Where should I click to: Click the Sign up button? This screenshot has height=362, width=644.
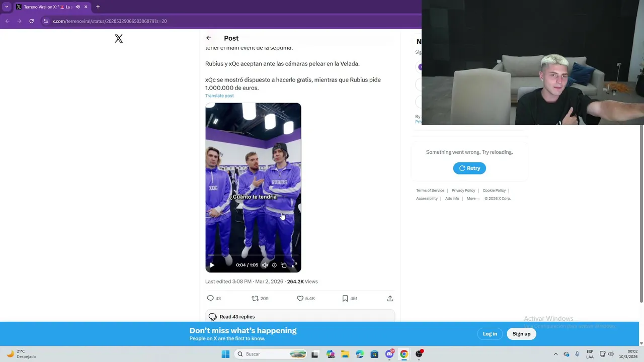pos(521,334)
